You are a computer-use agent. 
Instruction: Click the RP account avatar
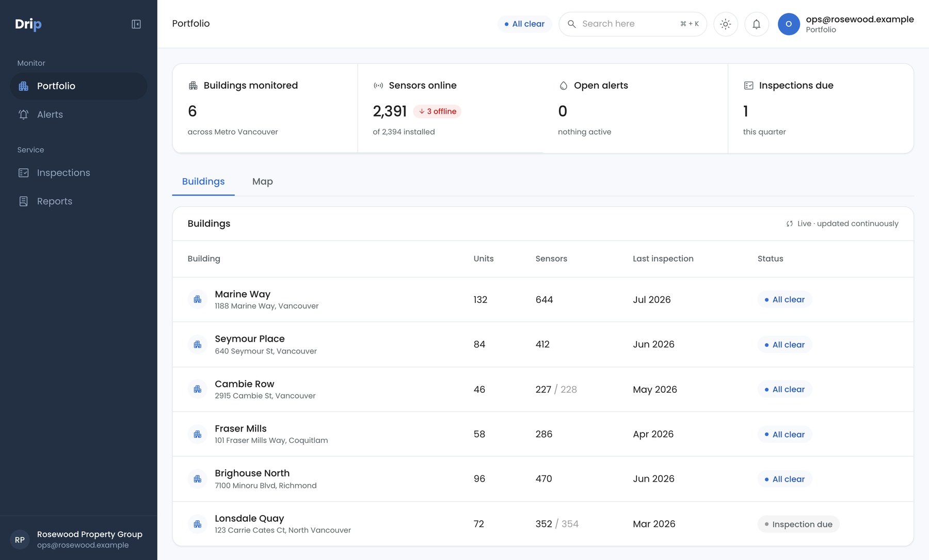(20, 540)
